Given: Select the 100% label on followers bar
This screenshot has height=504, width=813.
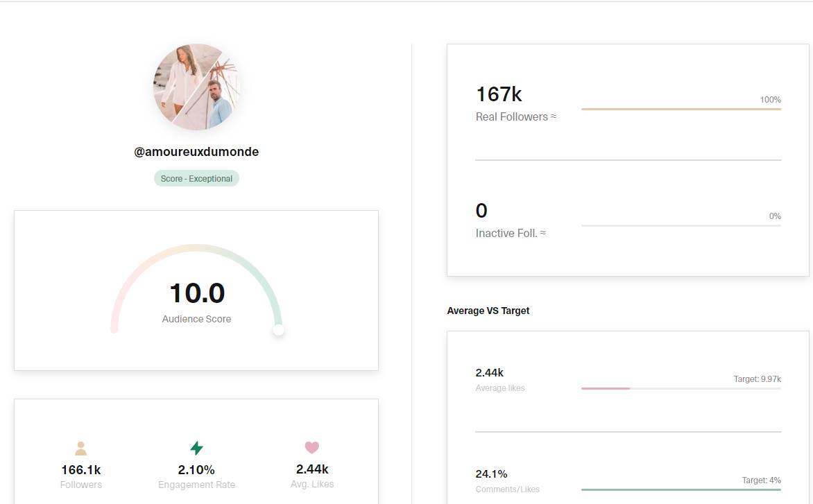Looking at the screenshot, I should 771,99.
